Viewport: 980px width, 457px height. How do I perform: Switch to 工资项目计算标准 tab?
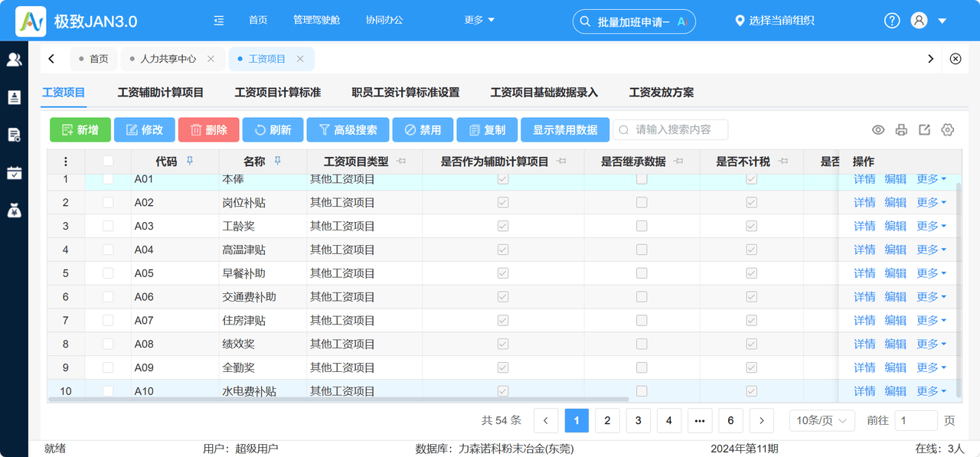tap(277, 93)
